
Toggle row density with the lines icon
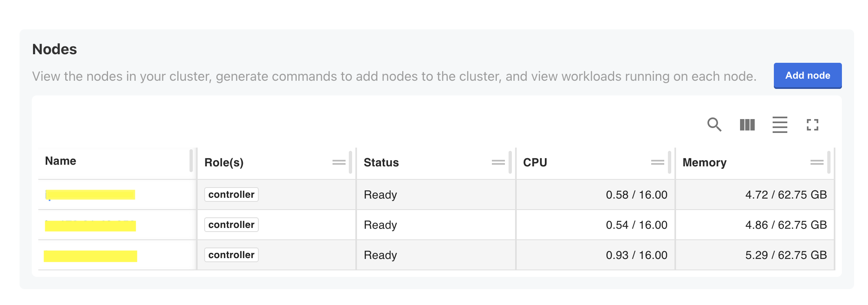pos(780,124)
